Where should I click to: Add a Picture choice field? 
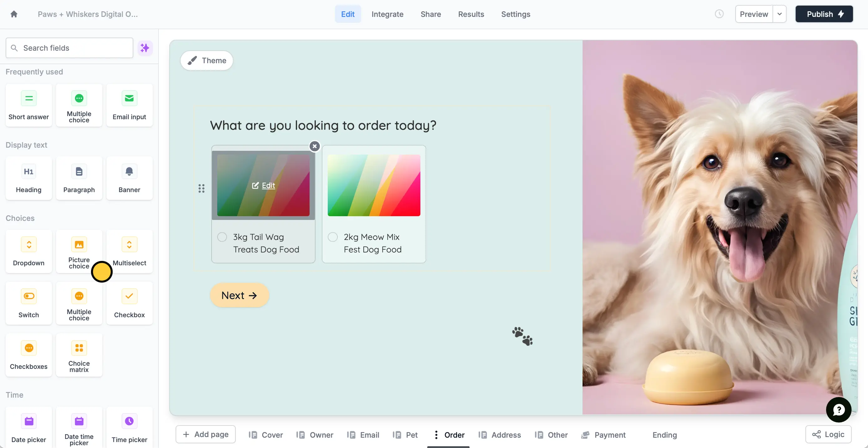(79, 251)
